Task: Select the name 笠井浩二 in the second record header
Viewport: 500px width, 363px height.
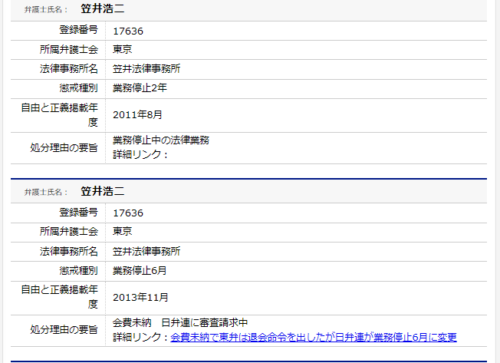Action: pos(102,191)
